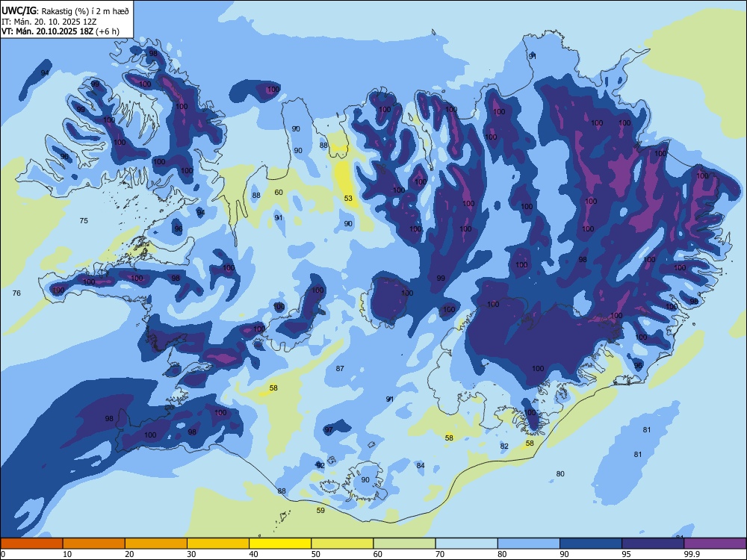Click the map title 'Rakastig (%) í 2 m hæð'
This screenshot has width=747, height=560.
[85, 10]
